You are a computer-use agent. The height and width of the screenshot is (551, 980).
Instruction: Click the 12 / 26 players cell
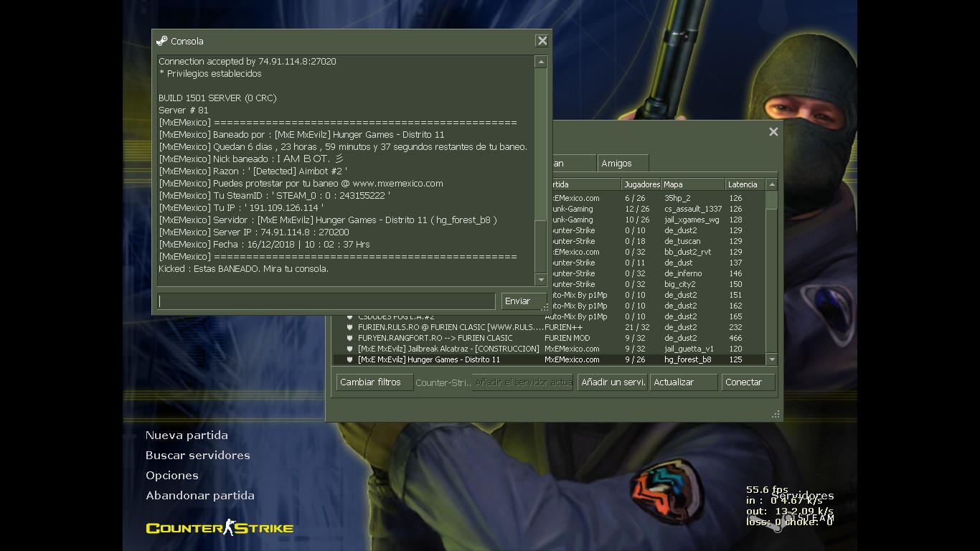click(637, 209)
